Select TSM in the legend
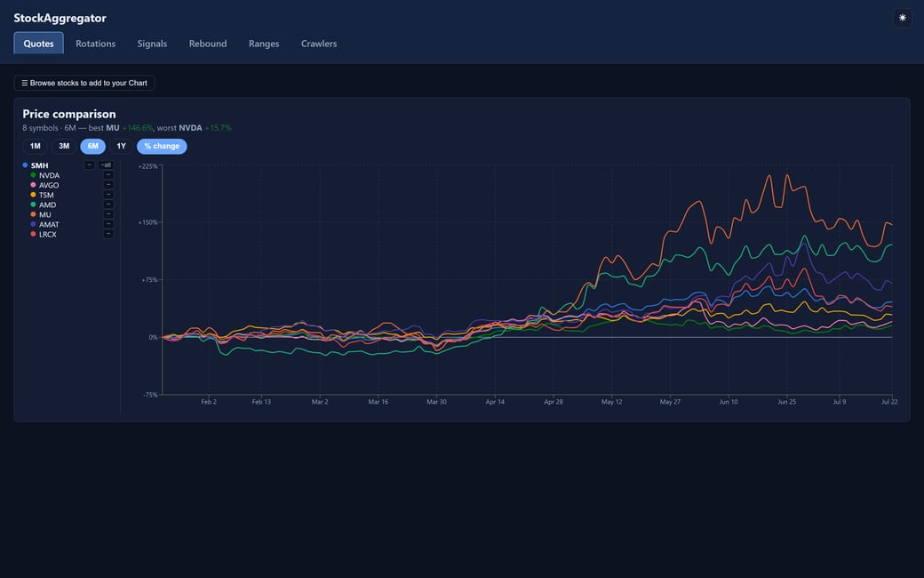 coord(46,196)
